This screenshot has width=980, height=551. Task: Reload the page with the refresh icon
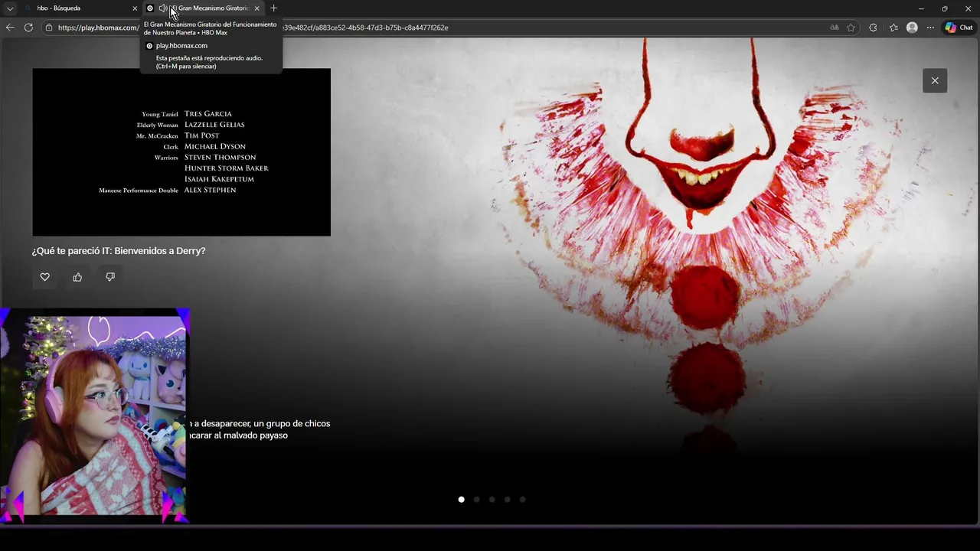coord(28,28)
